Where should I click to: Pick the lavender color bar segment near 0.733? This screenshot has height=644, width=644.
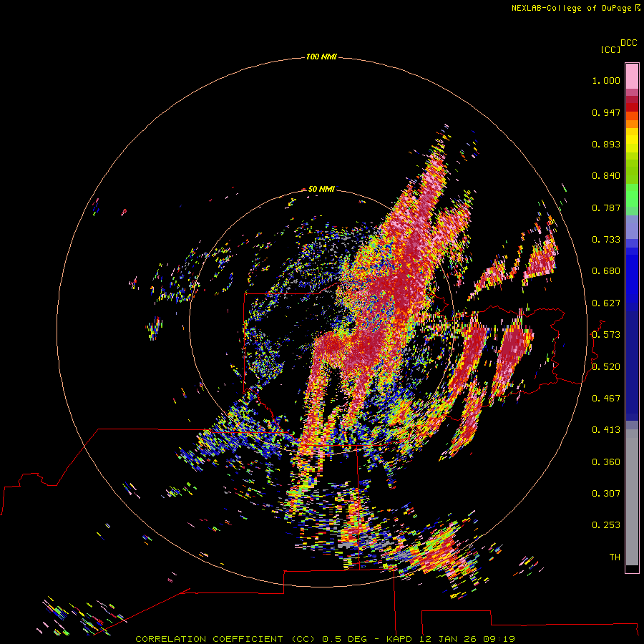click(x=632, y=228)
